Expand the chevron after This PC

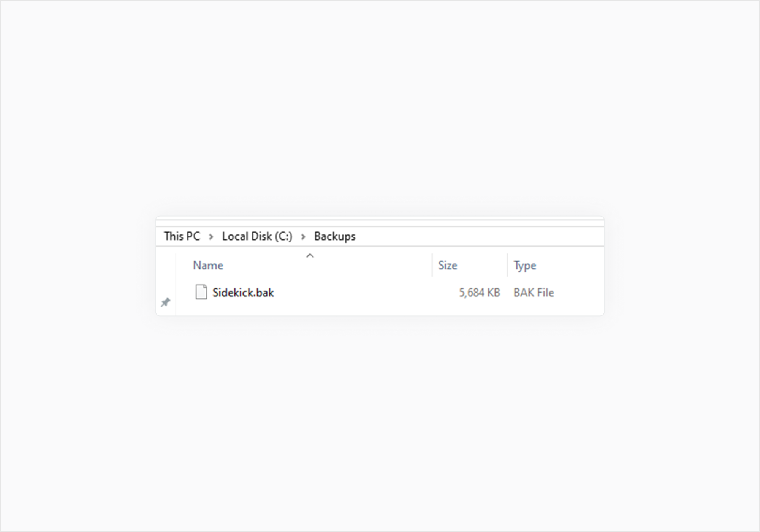[211, 237]
